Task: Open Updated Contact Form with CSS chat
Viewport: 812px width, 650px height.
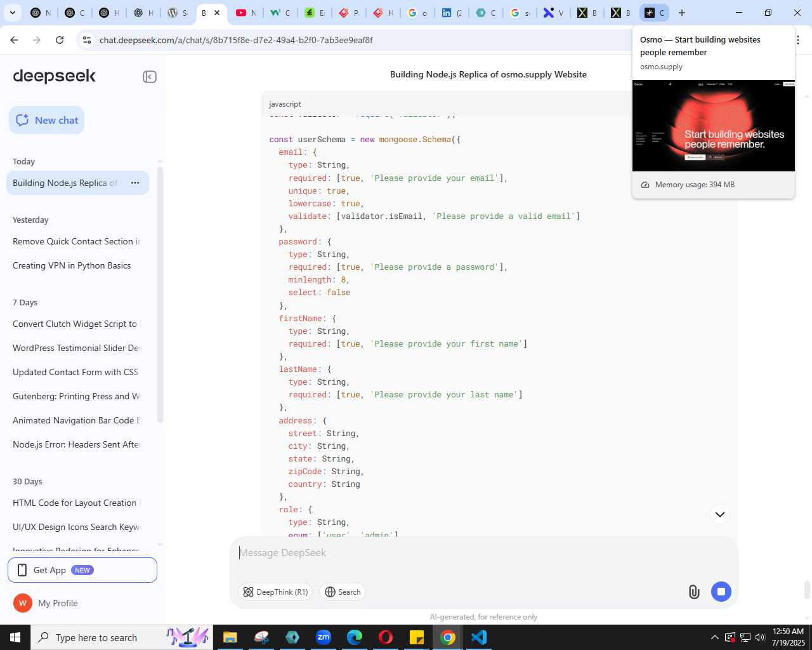Action: [75, 372]
